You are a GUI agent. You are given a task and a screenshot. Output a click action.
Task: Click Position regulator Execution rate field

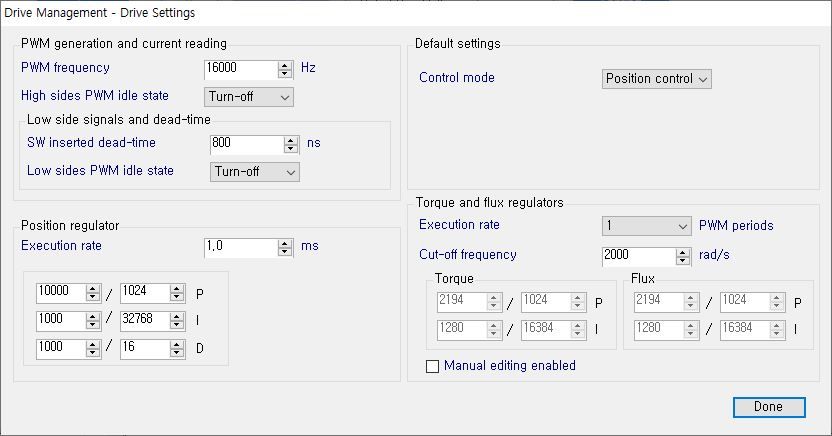pos(241,247)
